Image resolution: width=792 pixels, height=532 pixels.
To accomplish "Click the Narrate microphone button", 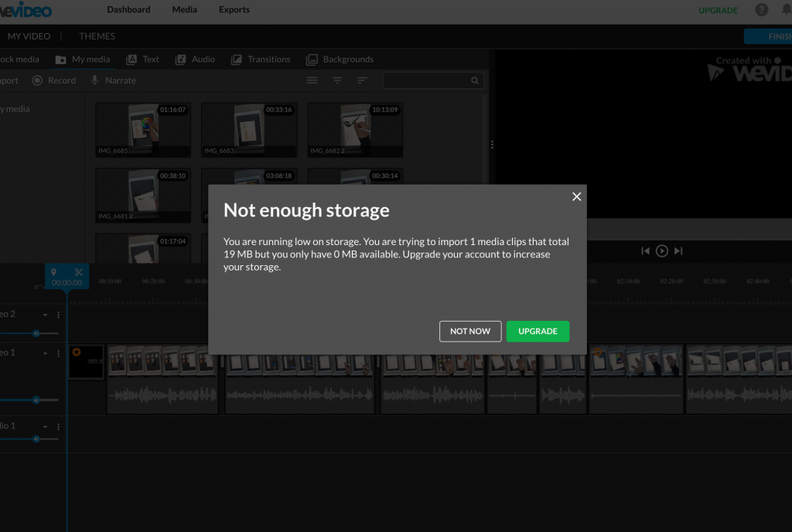I will coord(113,80).
